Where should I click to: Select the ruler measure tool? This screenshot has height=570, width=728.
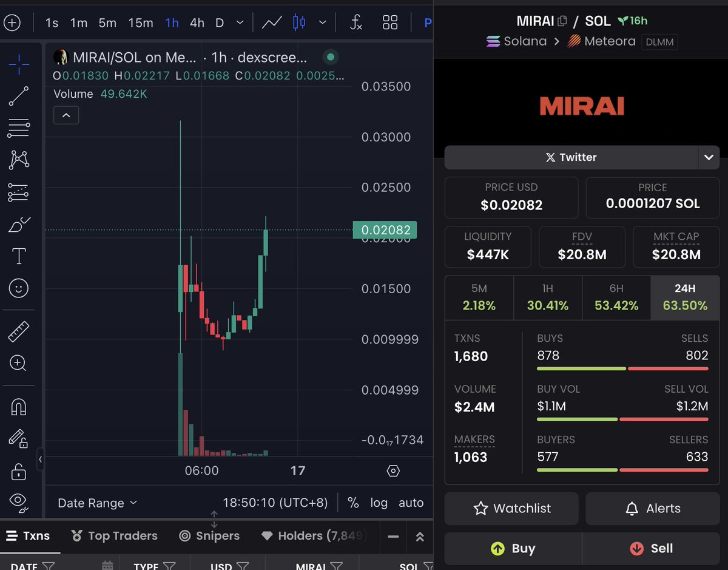pos(19,332)
